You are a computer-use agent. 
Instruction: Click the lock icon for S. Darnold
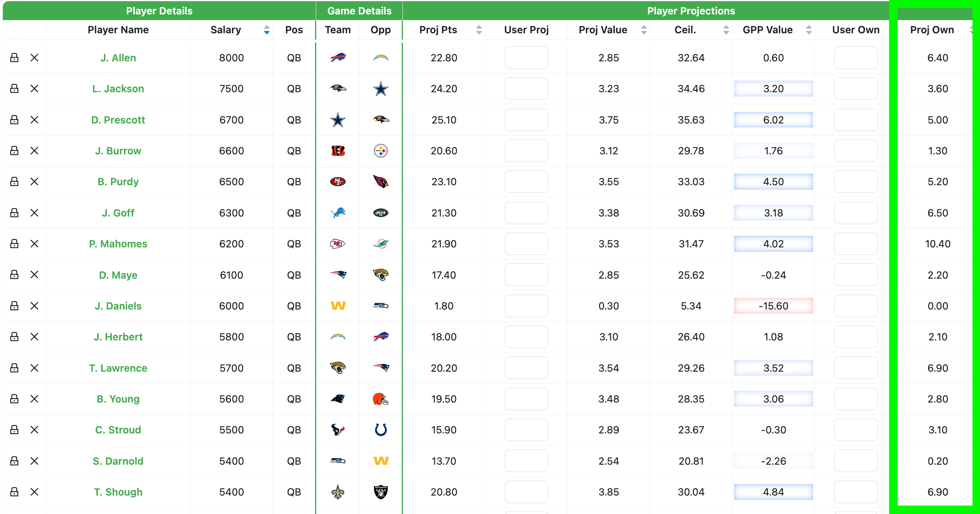(x=14, y=461)
